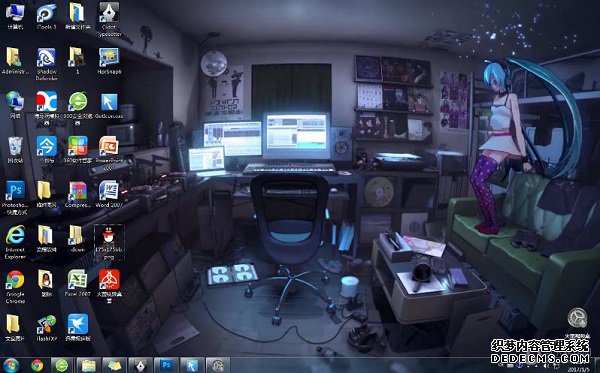Image resolution: width=600 pixels, height=373 pixels.
Task: Click the taskbar clock date display
Action: (579, 370)
